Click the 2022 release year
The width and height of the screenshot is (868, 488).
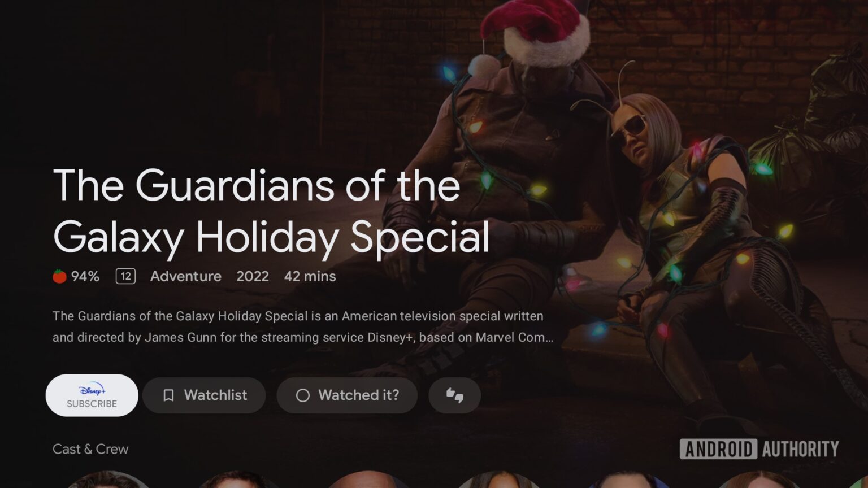(253, 276)
